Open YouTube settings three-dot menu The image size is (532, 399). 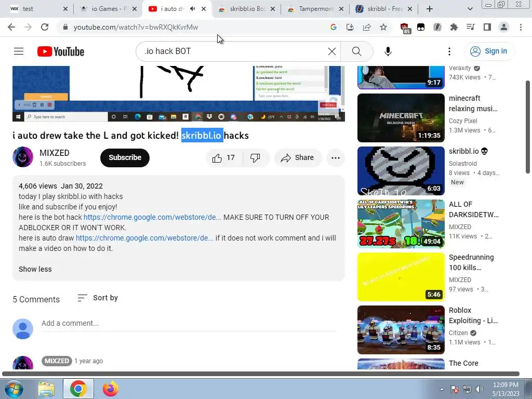449,51
